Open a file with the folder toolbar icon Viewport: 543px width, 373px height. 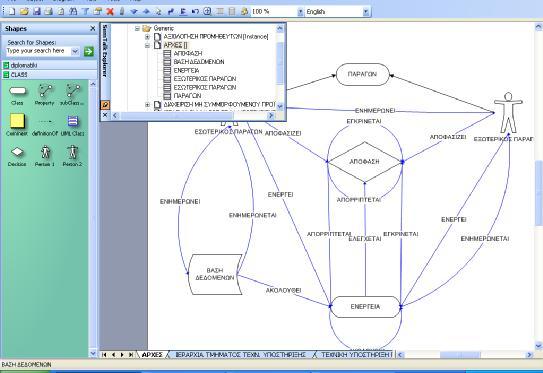tap(24, 11)
